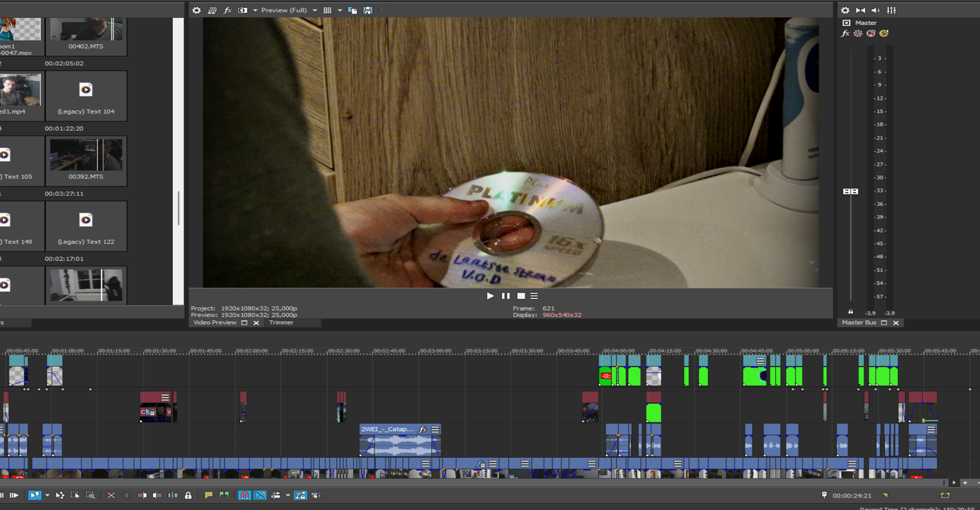
Task: Solo the Master bus
Action: (883, 33)
